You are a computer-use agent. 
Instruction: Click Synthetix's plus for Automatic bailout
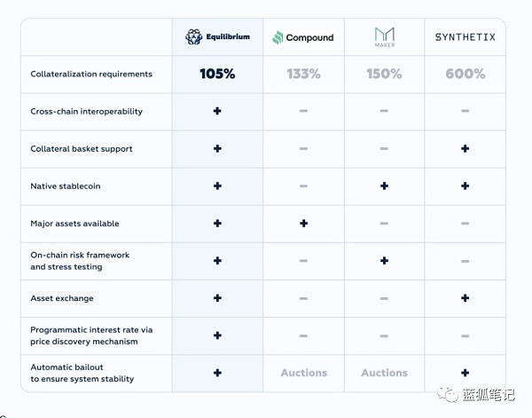(x=465, y=373)
